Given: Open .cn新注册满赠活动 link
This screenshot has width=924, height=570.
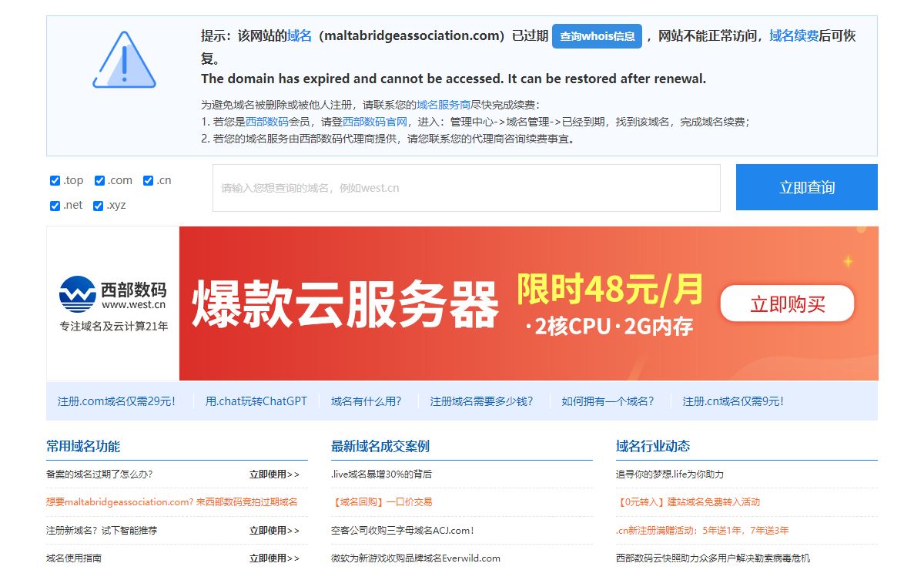Looking at the screenshot, I should pyautogui.click(x=702, y=530).
